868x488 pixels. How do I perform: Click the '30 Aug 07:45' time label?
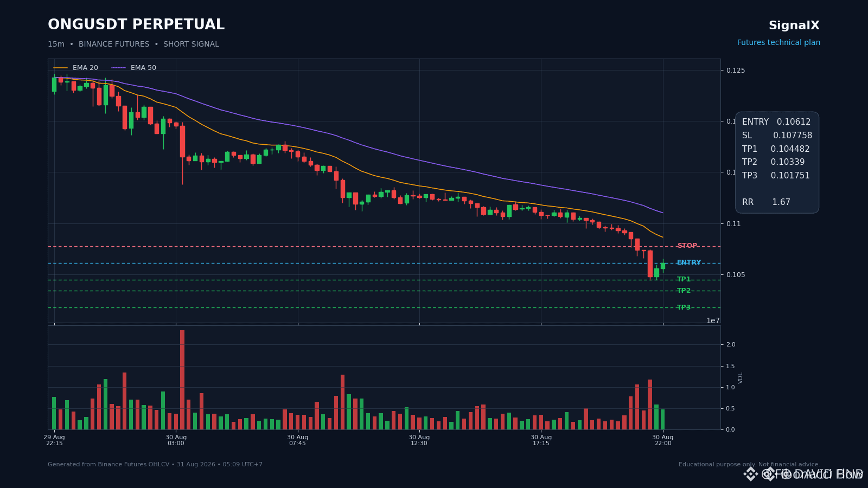pos(297,440)
